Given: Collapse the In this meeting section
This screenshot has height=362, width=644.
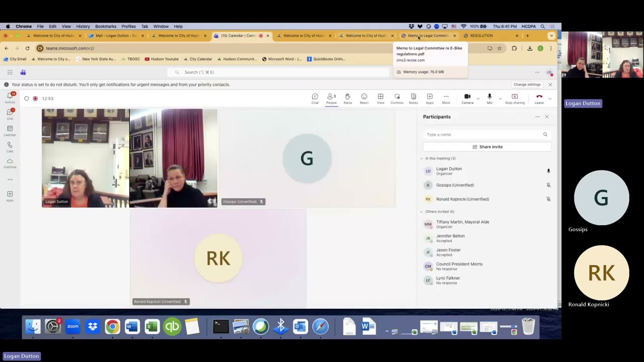Looking at the screenshot, I should point(422,158).
